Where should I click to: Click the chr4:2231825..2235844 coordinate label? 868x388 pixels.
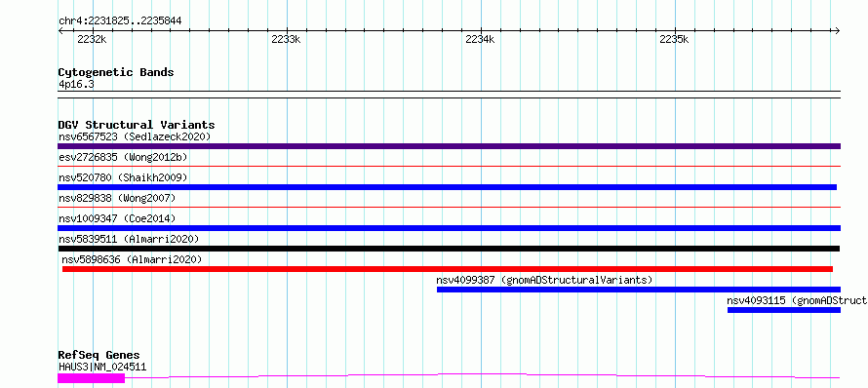120,21
